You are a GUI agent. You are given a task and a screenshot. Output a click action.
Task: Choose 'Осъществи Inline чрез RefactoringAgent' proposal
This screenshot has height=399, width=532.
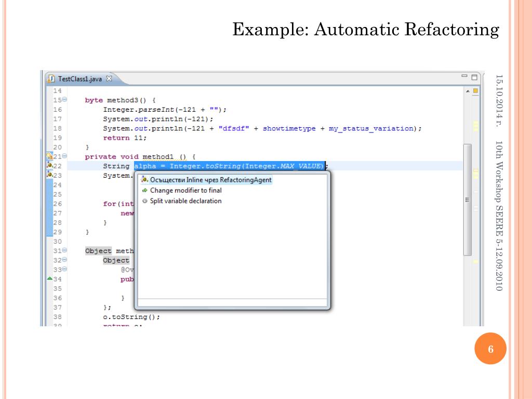pos(206,180)
